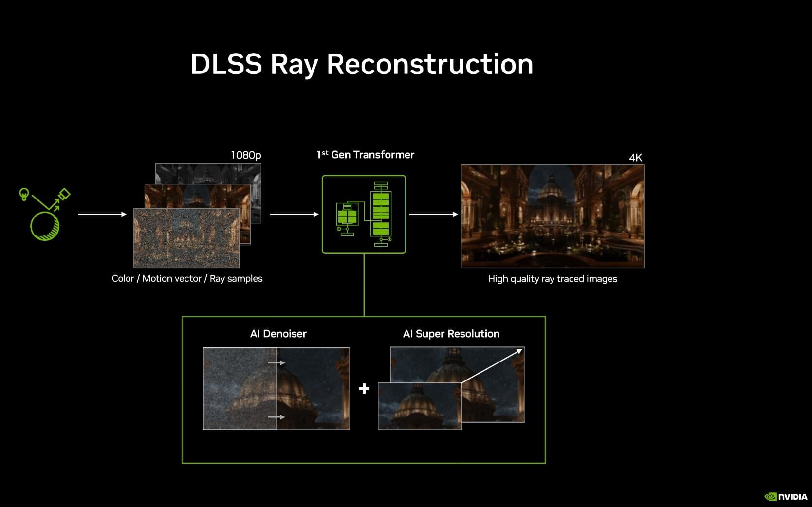The image size is (812, 507).
Task: Click the 1080p label
Action: pos(246,155)
